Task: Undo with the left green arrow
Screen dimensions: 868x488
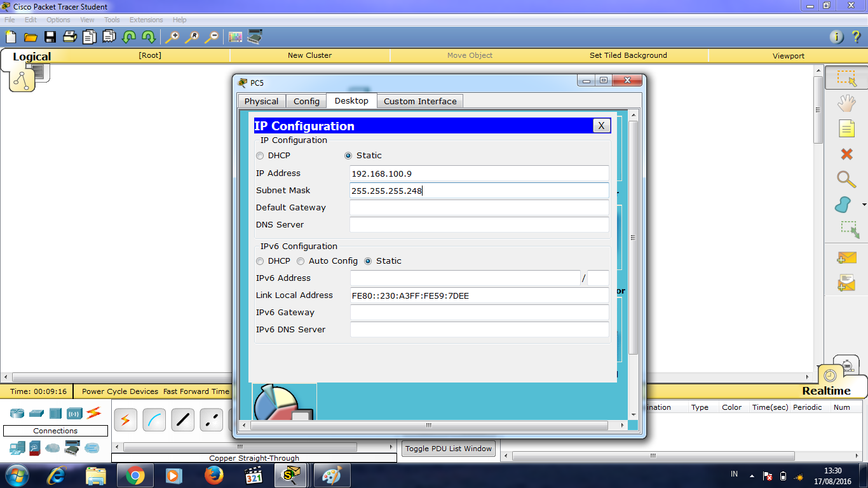Action: coord(129,37)
